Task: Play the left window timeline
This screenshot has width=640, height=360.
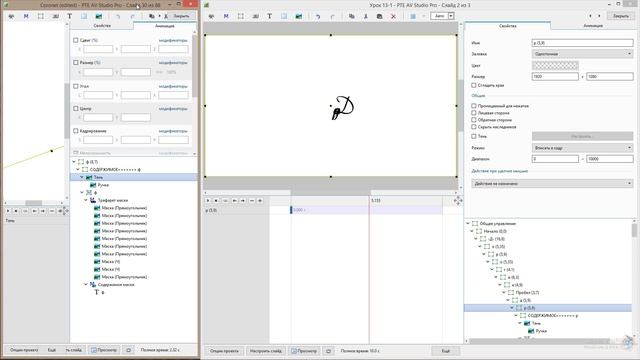Action: (x=8, y=211)
